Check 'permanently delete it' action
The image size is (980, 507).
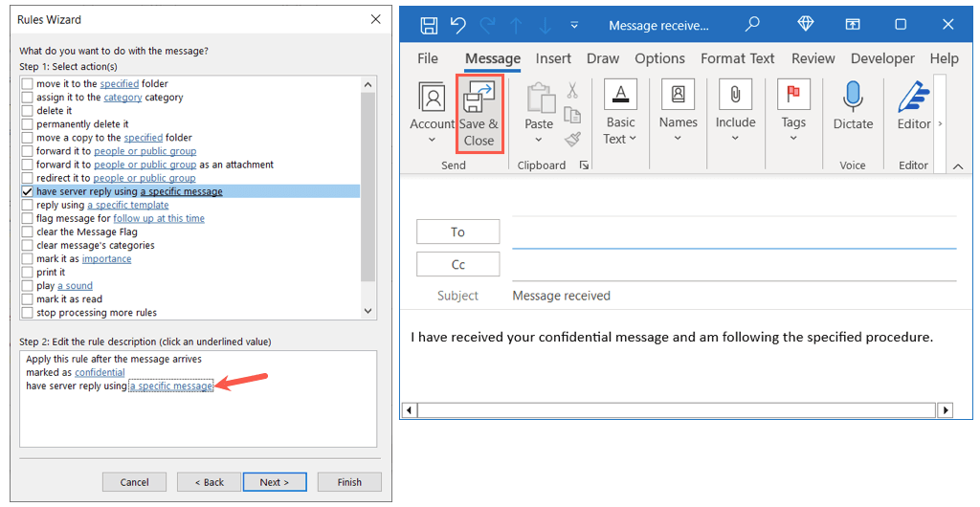click(28, 124)
